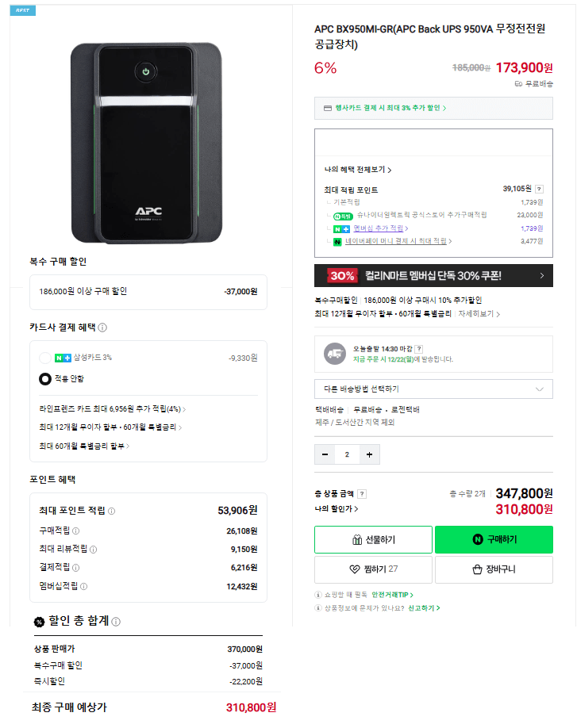The image size is (577, 728).
Task: Click the 구매하기 purchase button
Action: click(494, 538)
